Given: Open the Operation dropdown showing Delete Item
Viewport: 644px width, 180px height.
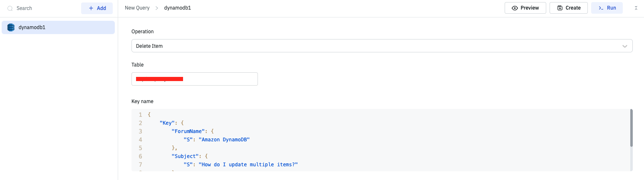Looking at the screenshot, I should [374, 46].
